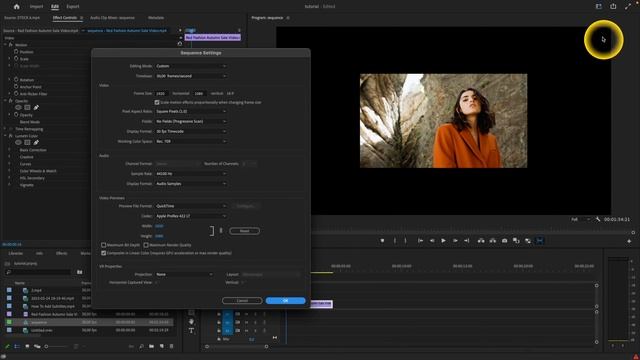Screen dimensions: 640x360
Task: Click the Home icon in the top bar
Action: [x=16, y=7]
